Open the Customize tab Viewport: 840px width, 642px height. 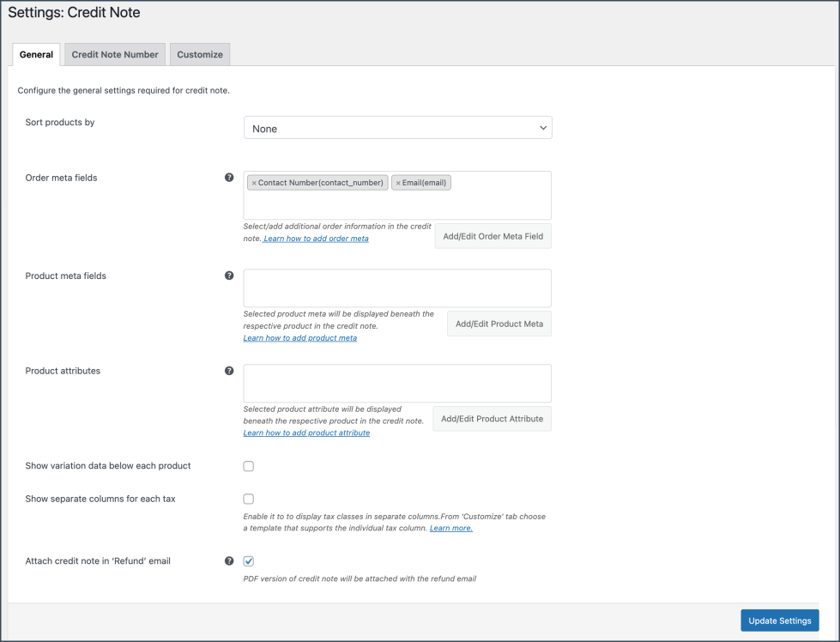click(x=200, y=54)
